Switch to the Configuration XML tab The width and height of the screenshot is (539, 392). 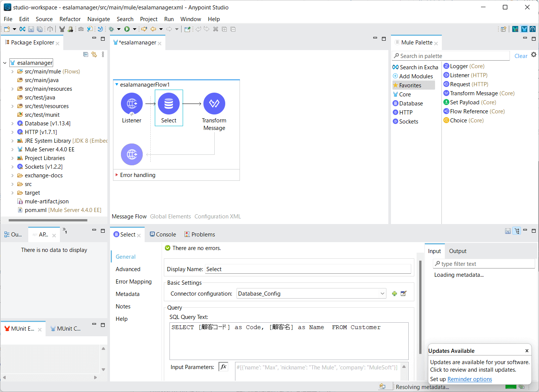tap(217, 217)
